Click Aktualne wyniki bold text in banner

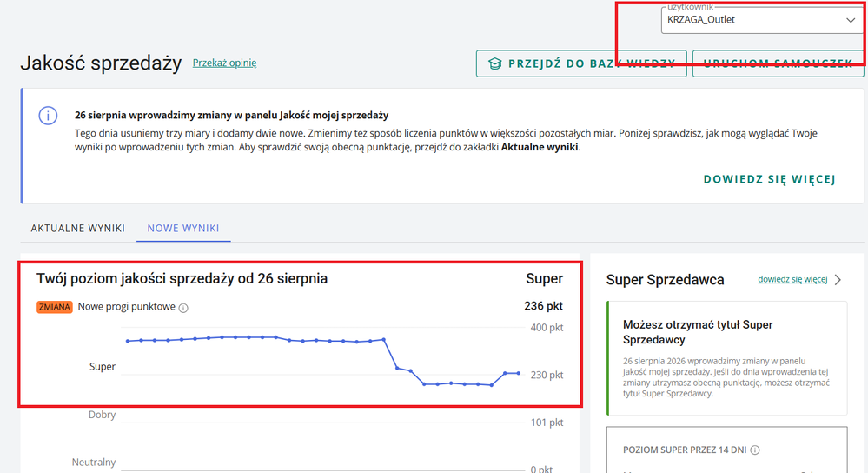coord(540,147)
